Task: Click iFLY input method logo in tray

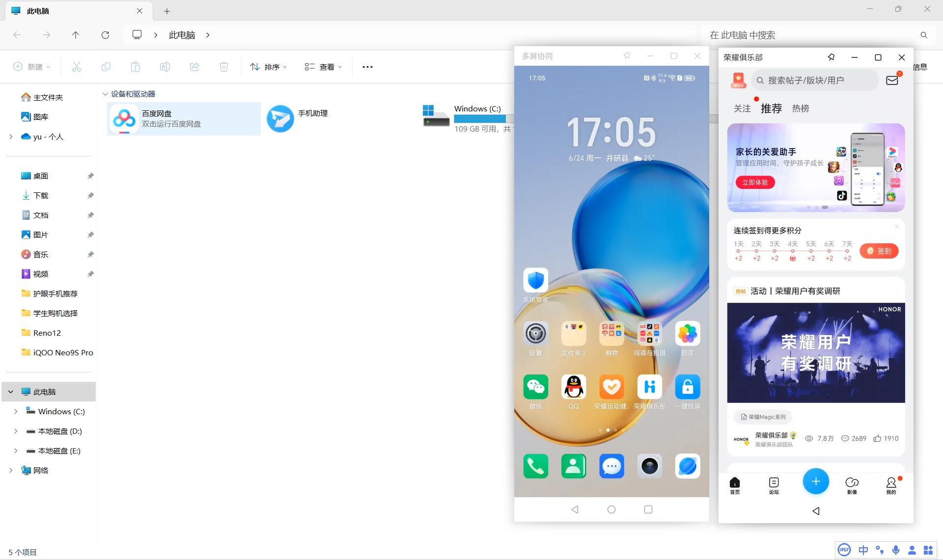Action: pyautogui.click(x=844, y=550)
